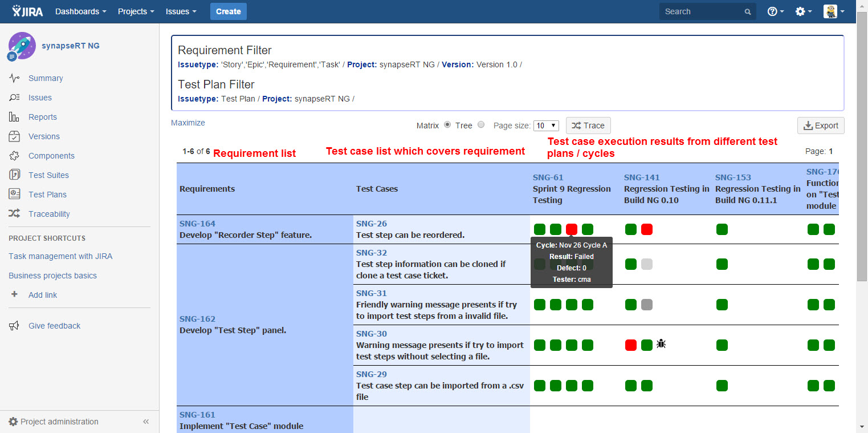Open requirement SNG-162 link
Viewport: 868px width, 433px height.
[197, 319]
